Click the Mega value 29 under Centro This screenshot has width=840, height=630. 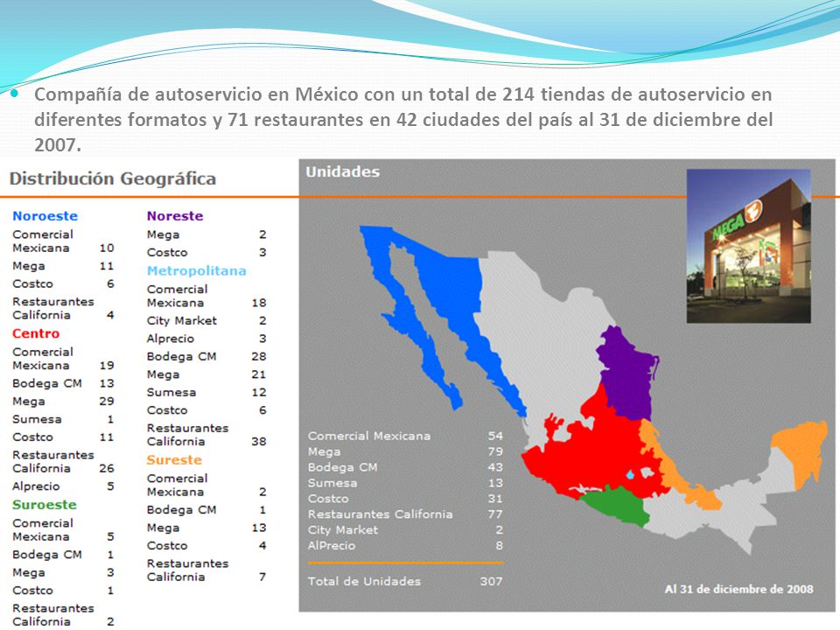pos(107,402)
